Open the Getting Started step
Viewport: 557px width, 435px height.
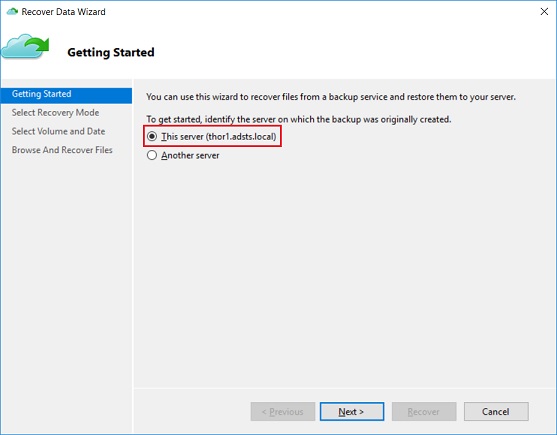[x=66, y=94]
